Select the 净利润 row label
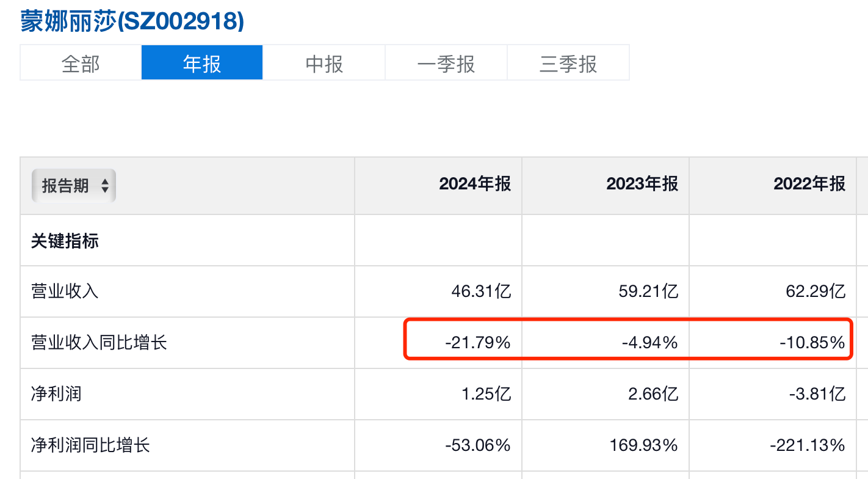The image size is (868, 479). tap(56, 394)
